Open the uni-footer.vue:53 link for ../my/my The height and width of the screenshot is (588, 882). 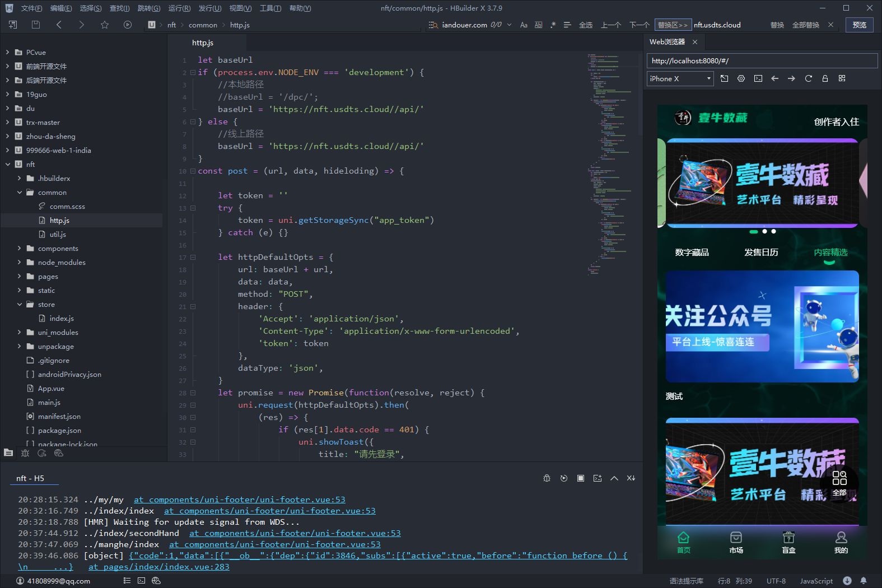pyautogui.click(x=240, y=500)
